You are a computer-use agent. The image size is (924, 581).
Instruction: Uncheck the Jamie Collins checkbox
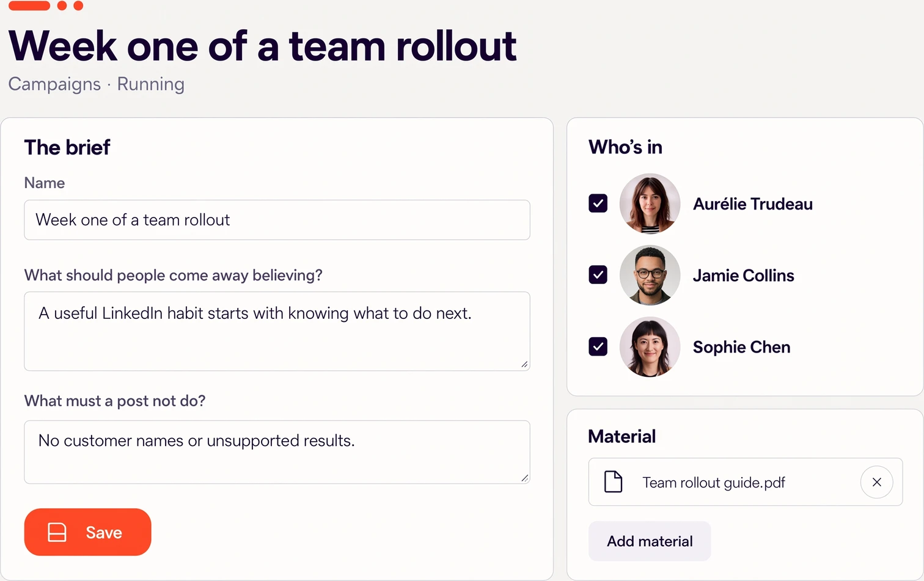598,275
